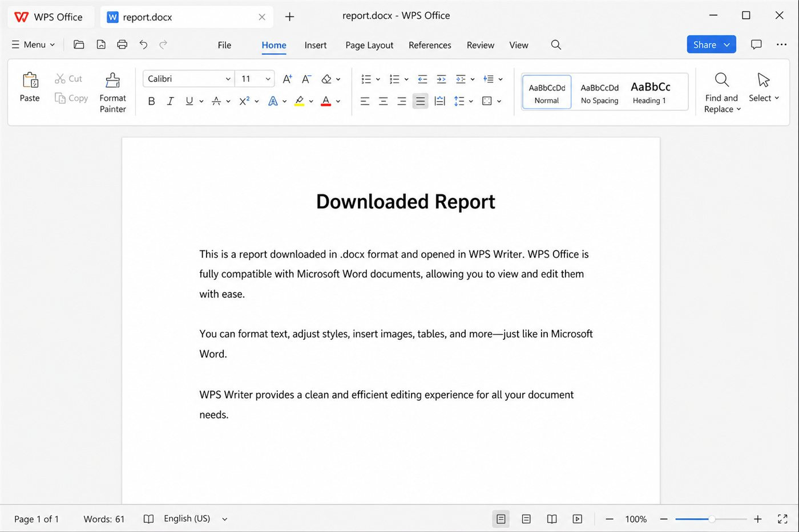Apply the Normal style
Screen dimensions: 799x532
tap(547, 92)
